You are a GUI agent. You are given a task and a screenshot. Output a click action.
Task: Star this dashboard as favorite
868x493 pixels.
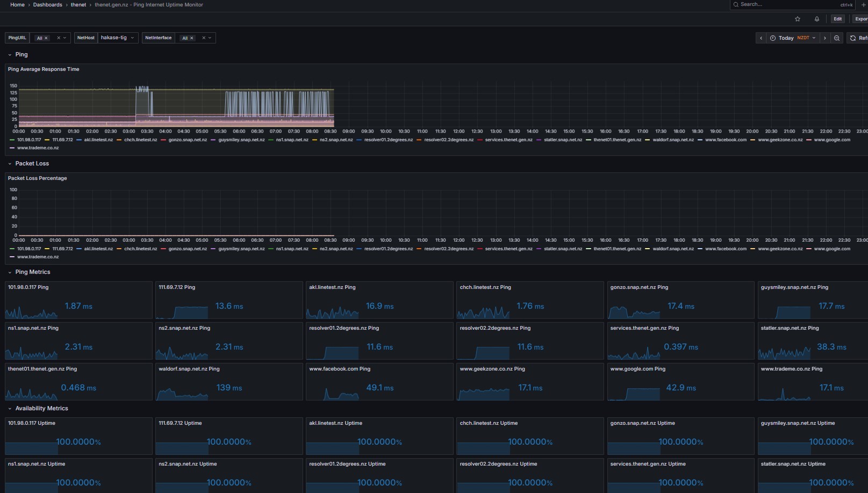click(798, 19)
